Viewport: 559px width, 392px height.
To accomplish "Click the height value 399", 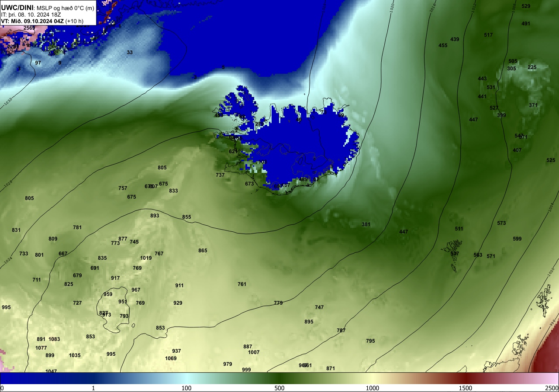I will point(501,115).
